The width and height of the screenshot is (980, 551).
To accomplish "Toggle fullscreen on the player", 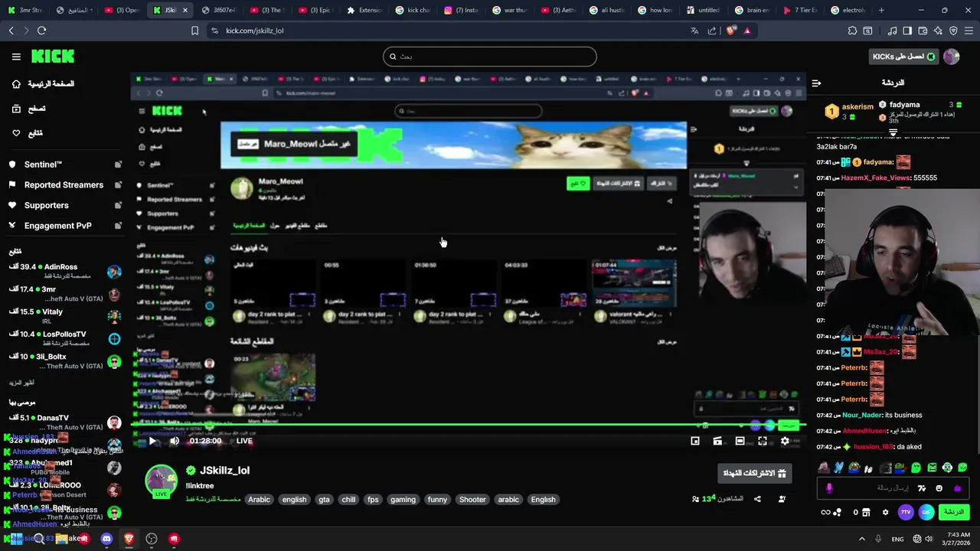I will tap(763, 441).
